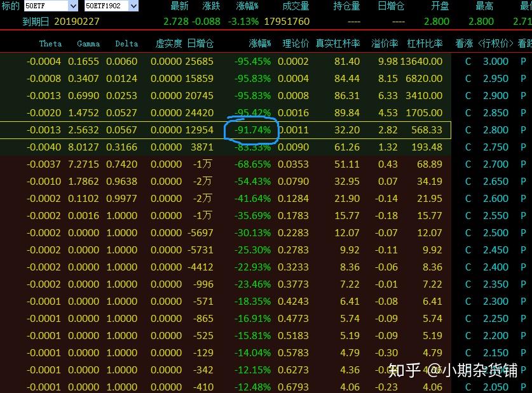
Task: Select strike price 2.550 row
Action: (x=496, y=215)
